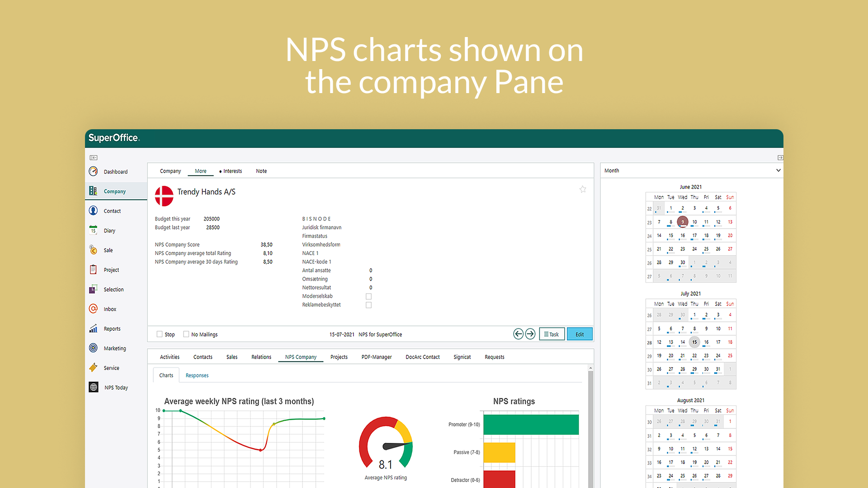
Task: Collapse the left navigation sidebar
Action: [x=93, y=158]
